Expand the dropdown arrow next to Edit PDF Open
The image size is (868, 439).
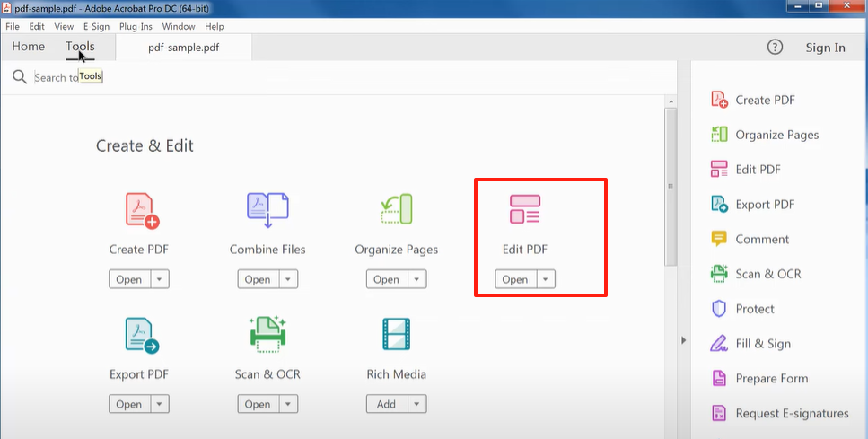click(545, 279)
